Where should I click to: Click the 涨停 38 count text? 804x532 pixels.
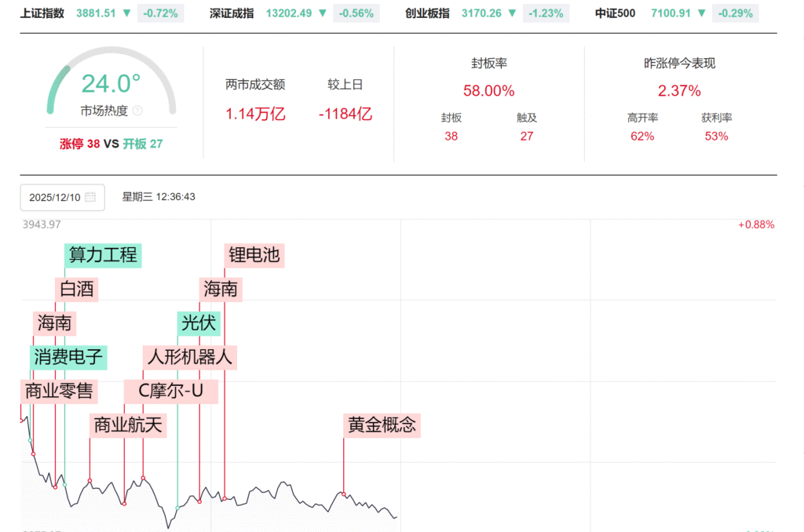pyautogui.click(x=79, y=144)
